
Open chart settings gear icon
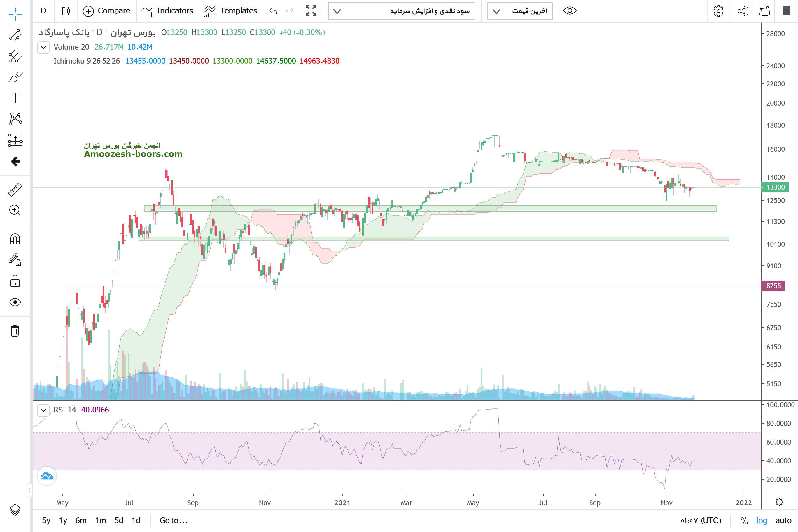pyautogui.click(x=718, y=11)
